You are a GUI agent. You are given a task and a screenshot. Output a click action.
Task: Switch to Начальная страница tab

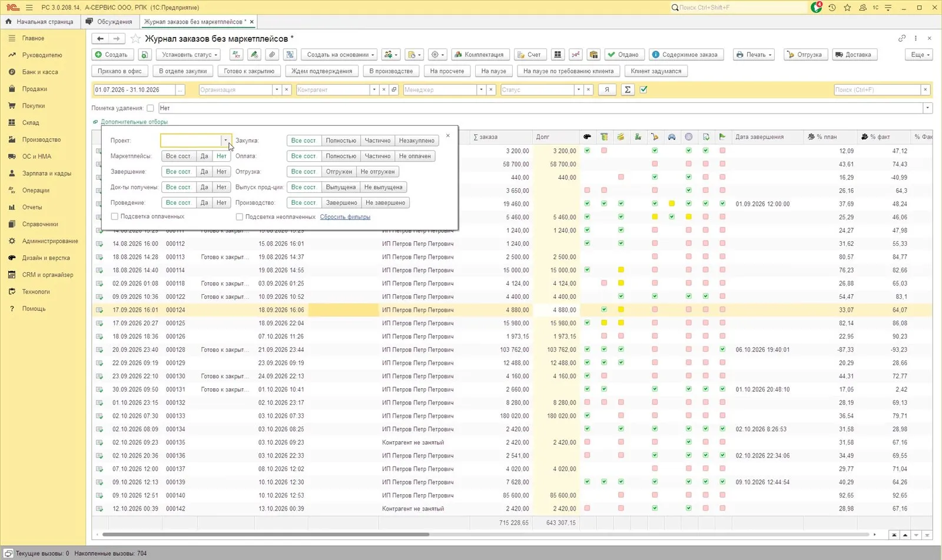coord(39,22)
